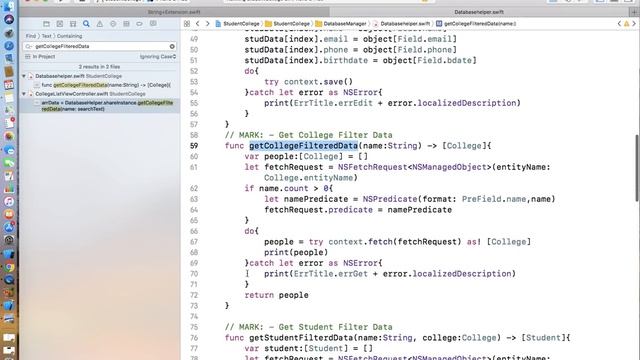Open search options magnifier in find field
The image size is (640, 360).
point(28,47)
